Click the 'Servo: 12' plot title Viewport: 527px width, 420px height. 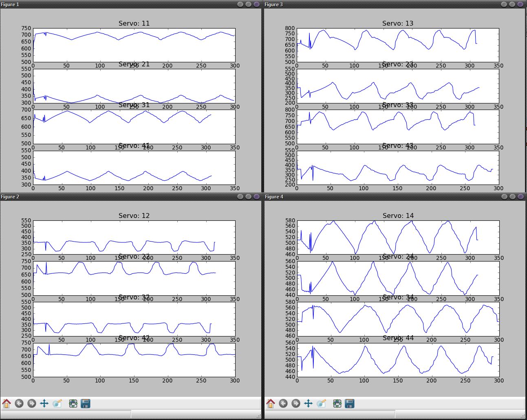click(134, 216)
